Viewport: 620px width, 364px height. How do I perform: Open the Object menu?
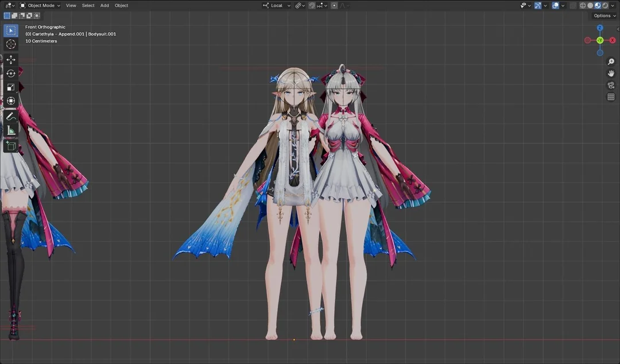[121, 6]
